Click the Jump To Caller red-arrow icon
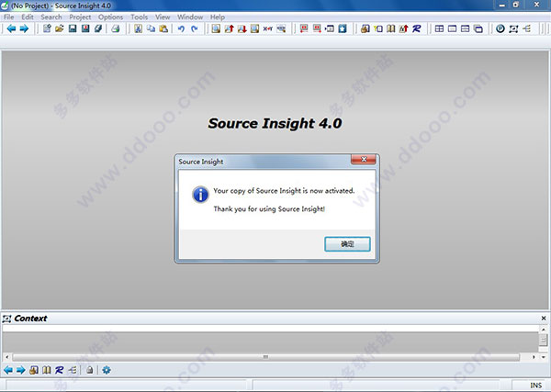 tap(403, 28)
